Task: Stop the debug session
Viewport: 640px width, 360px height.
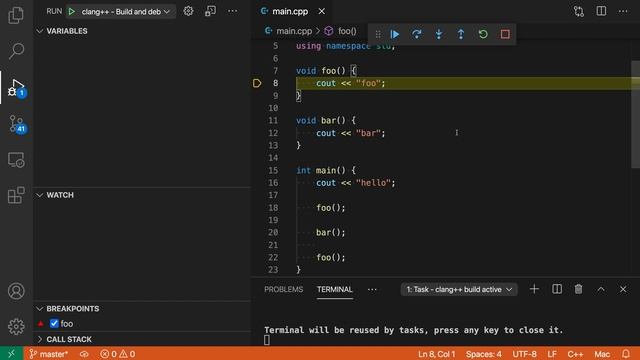Action: click(x=505, y=34)
